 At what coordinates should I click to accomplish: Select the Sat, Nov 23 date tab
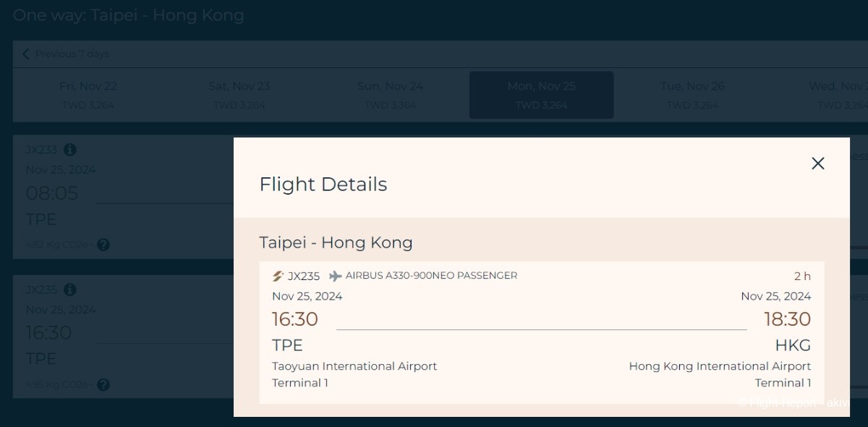click(239, 95)
